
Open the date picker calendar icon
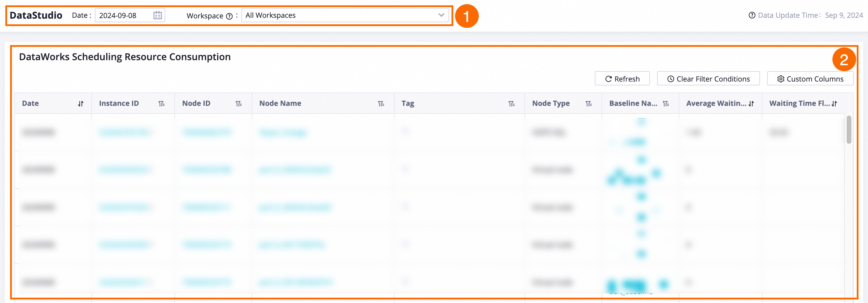[x=157, y=15]
